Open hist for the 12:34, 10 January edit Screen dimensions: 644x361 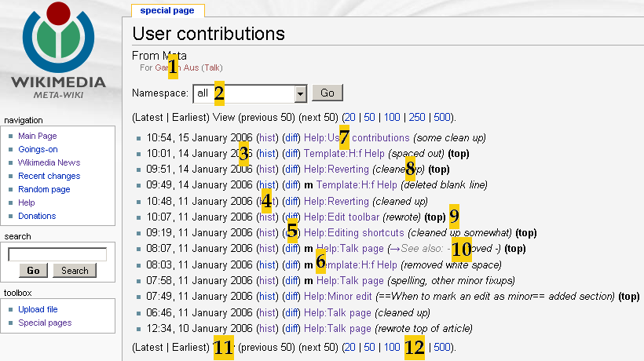click(x=267, y=329)
